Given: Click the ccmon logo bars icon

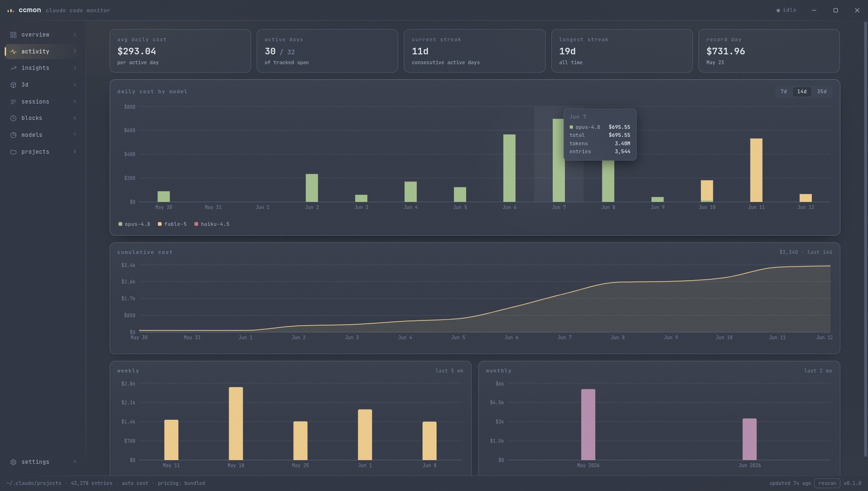Looking at the screenshot, I should 11,10.
